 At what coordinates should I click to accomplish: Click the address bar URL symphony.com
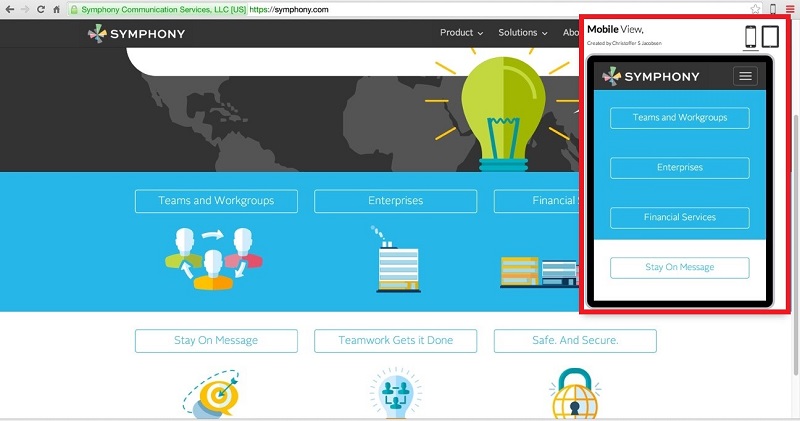[x=289, y=10]
